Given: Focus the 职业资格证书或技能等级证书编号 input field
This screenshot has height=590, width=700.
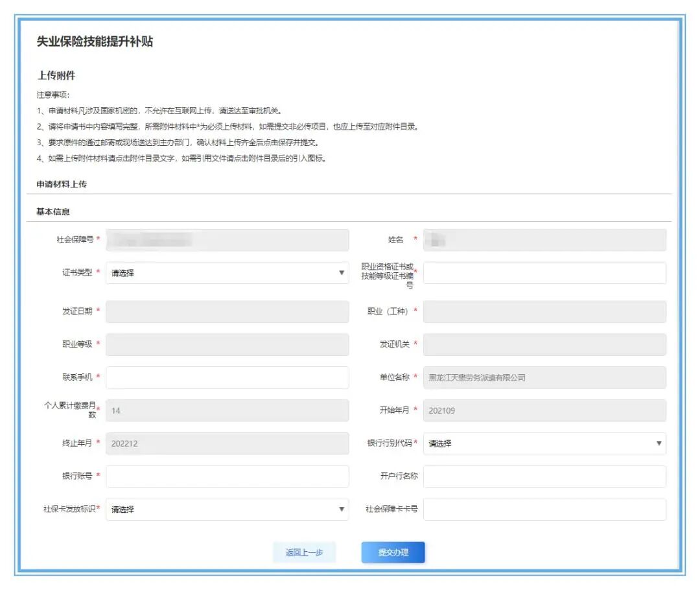Looking at the screenshot, I should tap(544, 273).
